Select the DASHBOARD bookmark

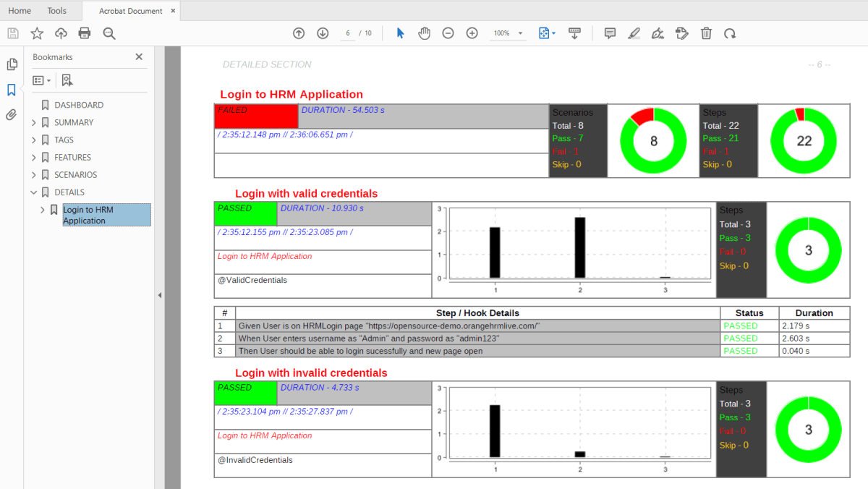coord(78,105)
